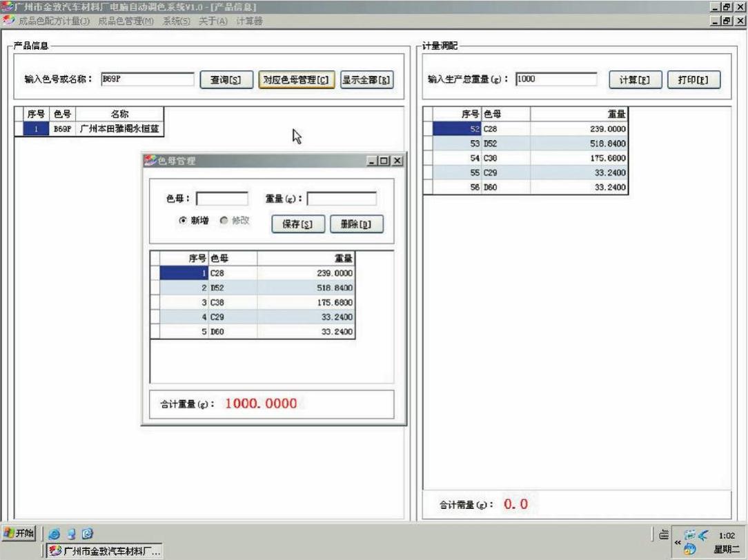Select the 新增 radio button
This screenshot has width=748, height=560.
pos(183,220)
